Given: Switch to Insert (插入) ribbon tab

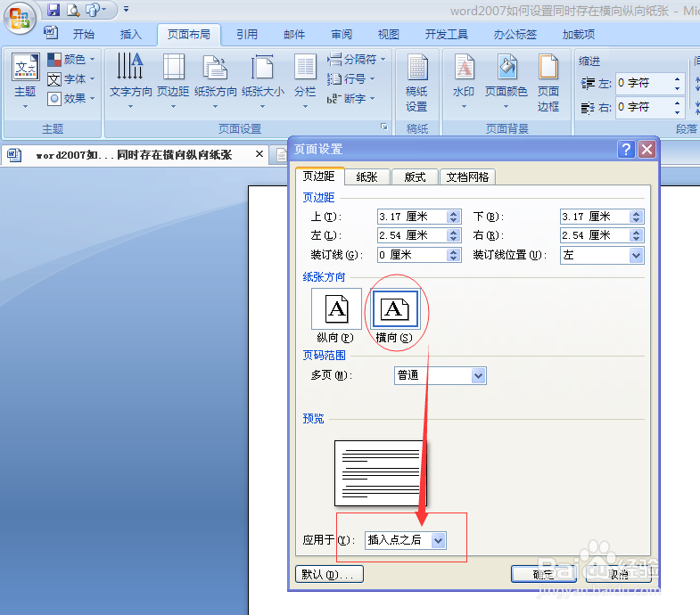Looking at the screenshot, I should [x=131, y=35].
